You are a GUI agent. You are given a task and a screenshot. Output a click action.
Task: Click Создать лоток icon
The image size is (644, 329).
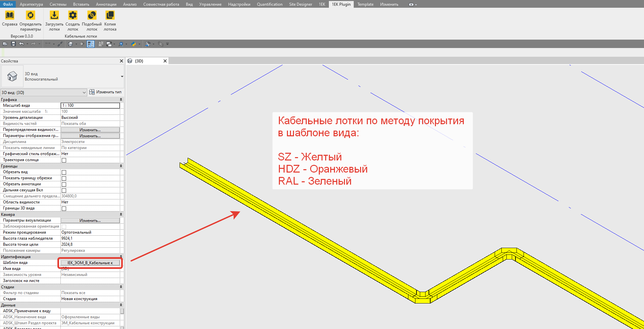[72, 15]
